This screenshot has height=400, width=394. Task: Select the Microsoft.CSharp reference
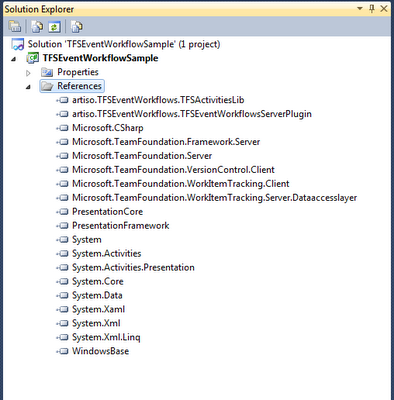(108, 128)
